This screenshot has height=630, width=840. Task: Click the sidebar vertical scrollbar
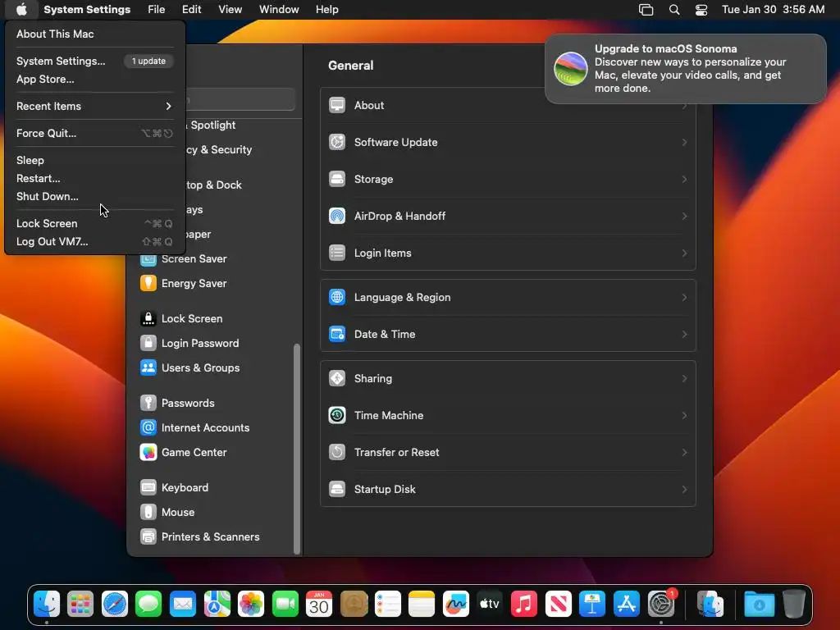(297, 449)
